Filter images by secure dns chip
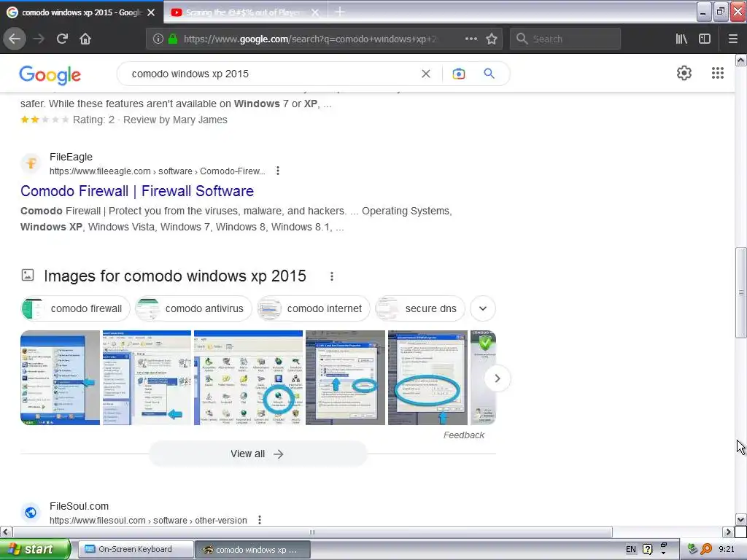The width and height of the screenshot is (747, 560). pos(419,308)
